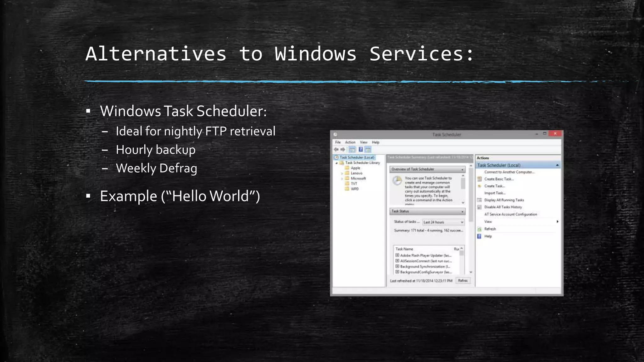Click the Refresh button beside last refreshed time
The width and height of the screenshot is (644, 362).
(463, 281)
